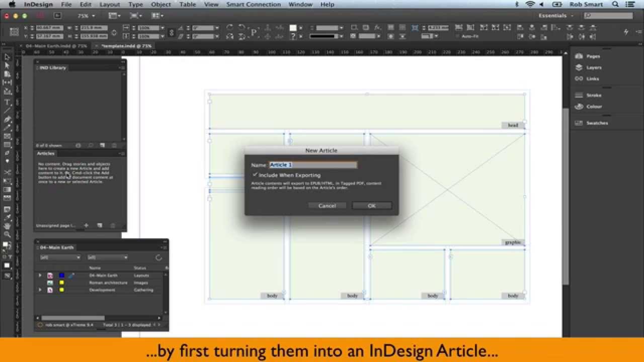Select the Direct Selection tool

7,65
